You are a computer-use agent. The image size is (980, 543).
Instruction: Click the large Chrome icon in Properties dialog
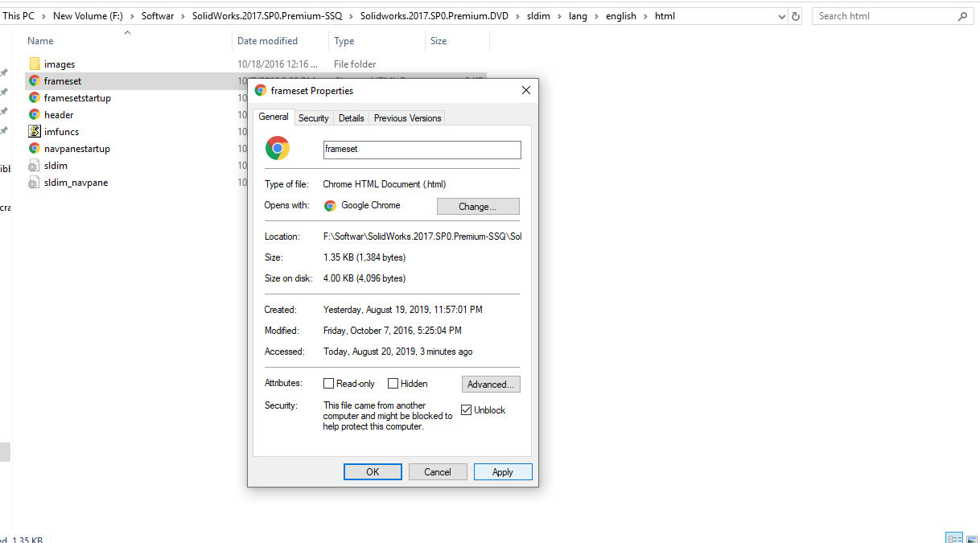[278, 148]
